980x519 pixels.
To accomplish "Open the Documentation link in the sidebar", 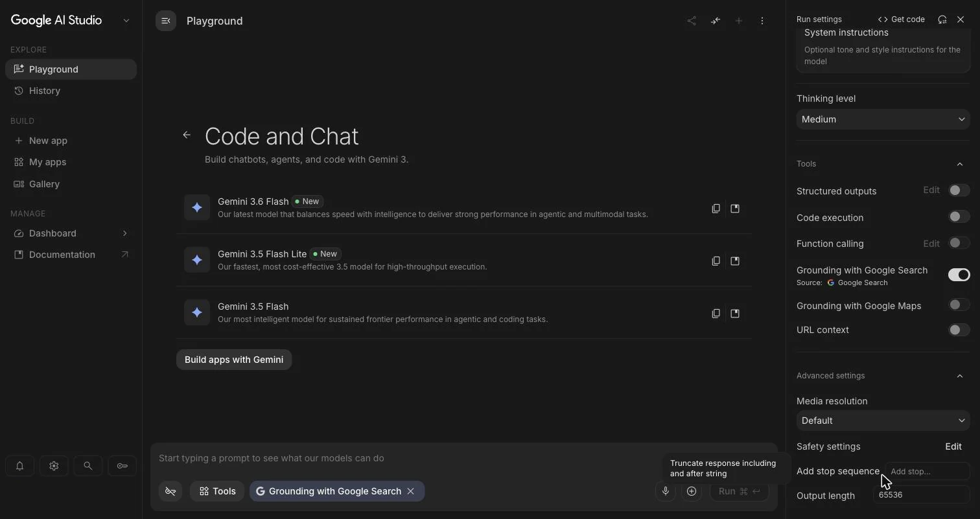I will 71,255.
